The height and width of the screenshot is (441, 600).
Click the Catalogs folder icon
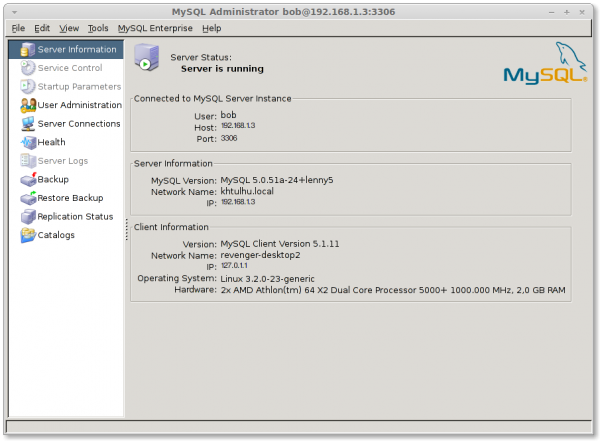click(28, 235)
